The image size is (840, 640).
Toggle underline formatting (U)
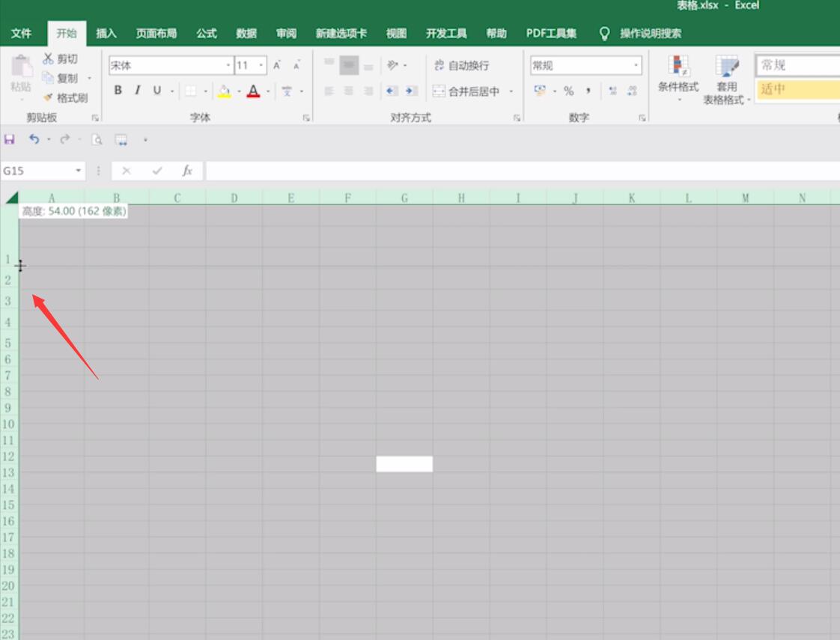[x=157, y=91]
